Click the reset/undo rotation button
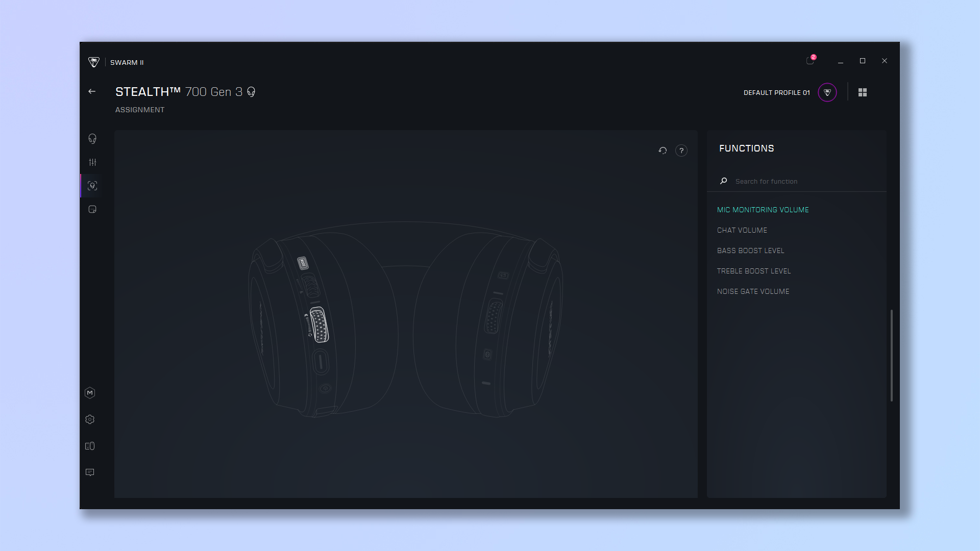This screenshot has width=980, height=551. pos(663,150)
